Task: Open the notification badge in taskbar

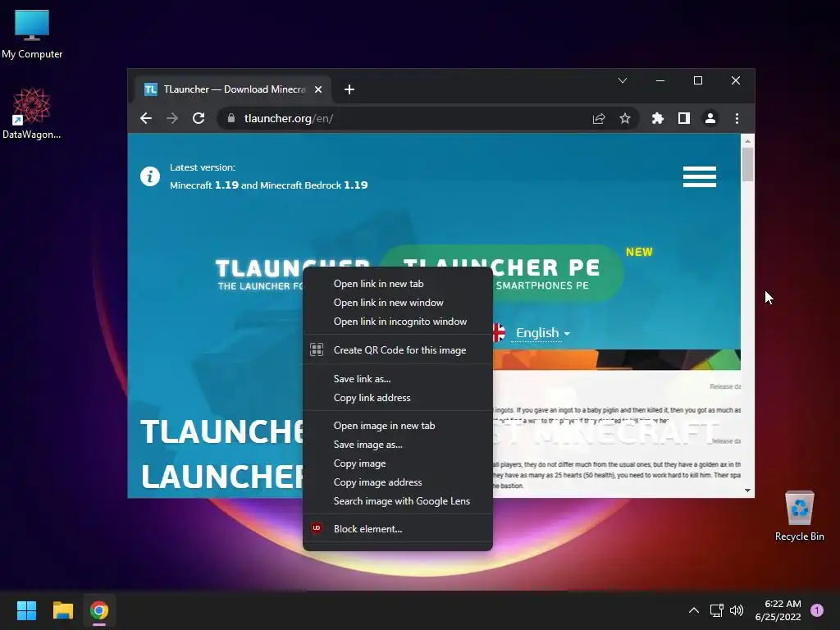Action: coord(817,610)
